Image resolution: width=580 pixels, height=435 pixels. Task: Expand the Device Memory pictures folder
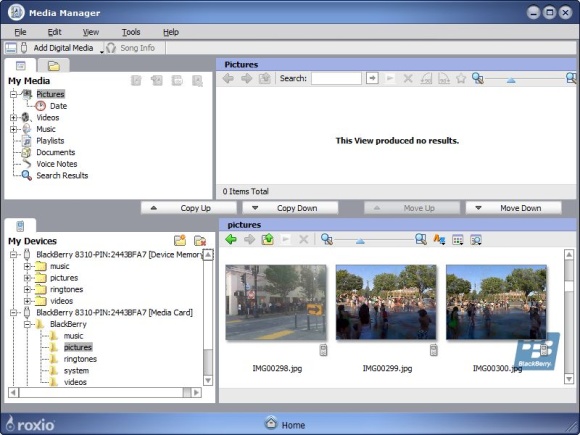[x=27, y=278]
